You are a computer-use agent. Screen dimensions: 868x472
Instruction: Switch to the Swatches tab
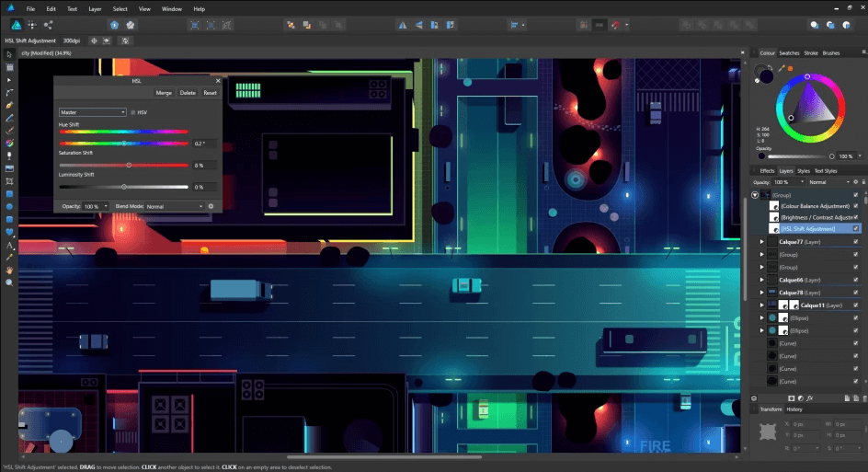pyautogui.click(x=789, y=53)
